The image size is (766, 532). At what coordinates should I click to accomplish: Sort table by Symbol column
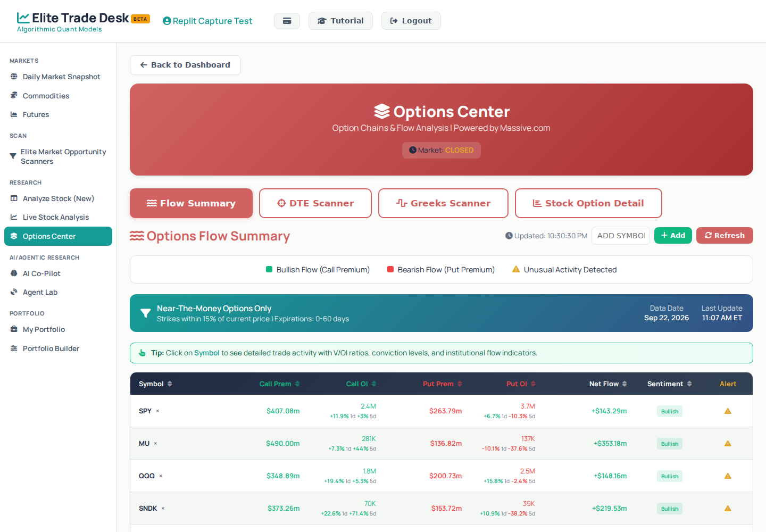(155, 384)
